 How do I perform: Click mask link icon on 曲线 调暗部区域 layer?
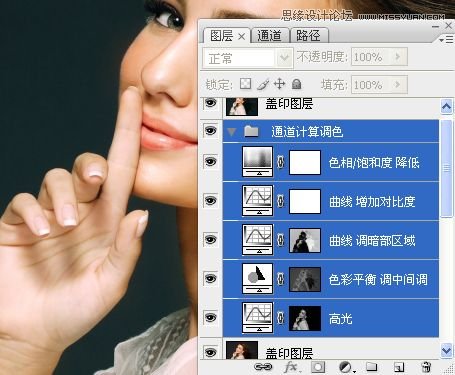pos(281,240)
